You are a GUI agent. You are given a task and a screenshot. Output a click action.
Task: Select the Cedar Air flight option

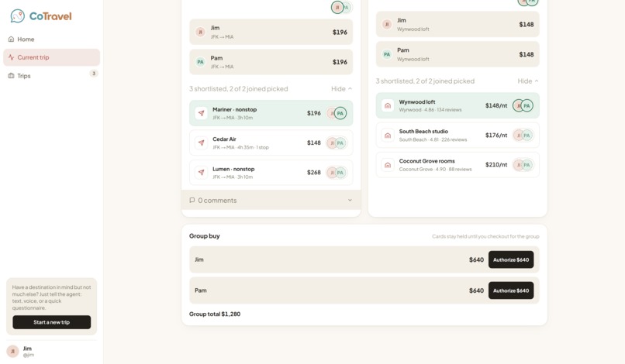[271, 143]
